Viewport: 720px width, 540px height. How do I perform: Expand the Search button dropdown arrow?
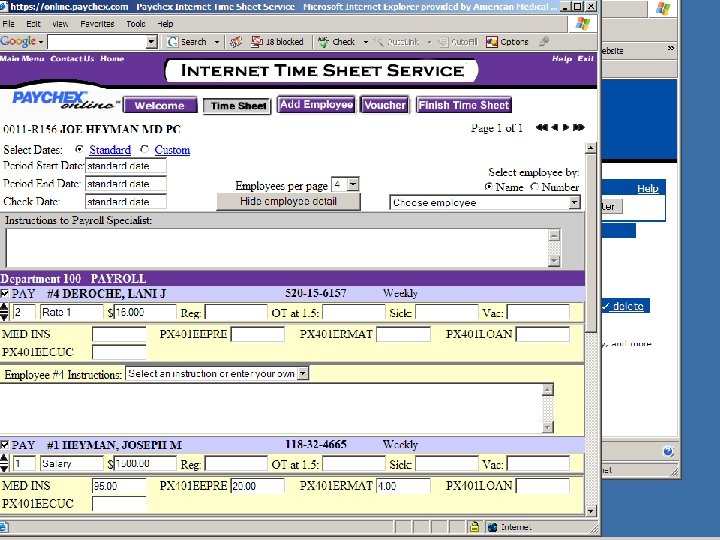pos(217,42)
